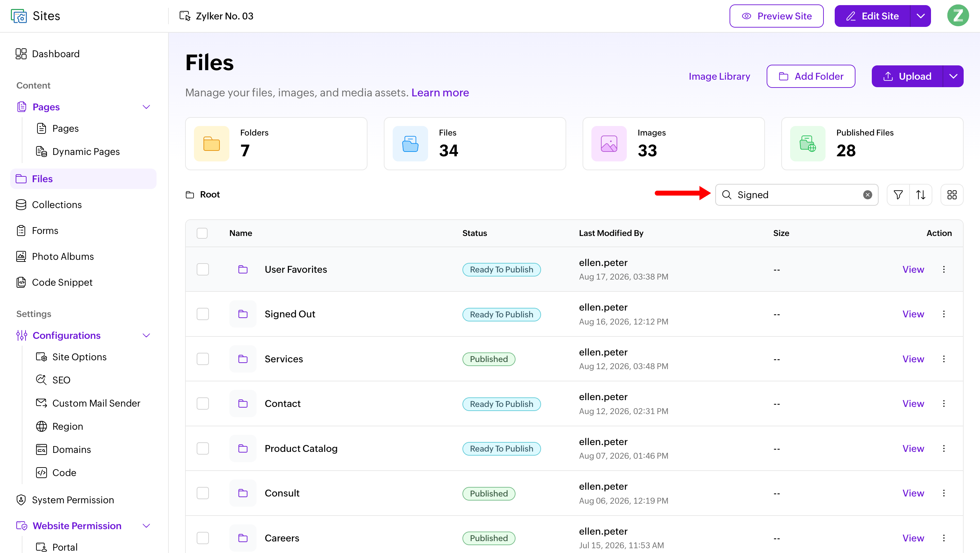Click the filter funnel icon

898,195
